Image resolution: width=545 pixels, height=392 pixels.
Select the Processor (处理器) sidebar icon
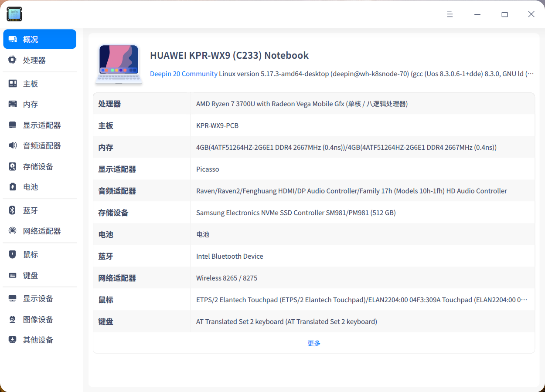[x=12, y=60]
